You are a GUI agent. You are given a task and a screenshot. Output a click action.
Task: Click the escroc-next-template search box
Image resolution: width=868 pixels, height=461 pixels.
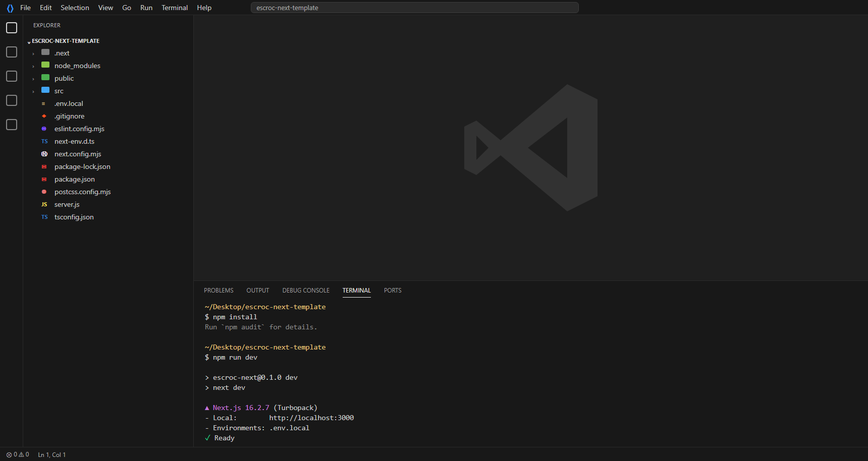pyautogui.click(x=414, y=8)
